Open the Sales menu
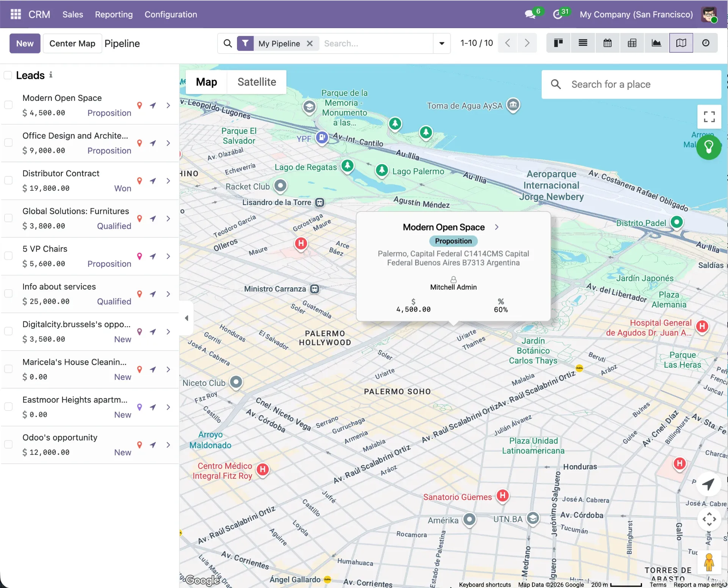Screen dimensions: 728x588 [x=73, y=14]
